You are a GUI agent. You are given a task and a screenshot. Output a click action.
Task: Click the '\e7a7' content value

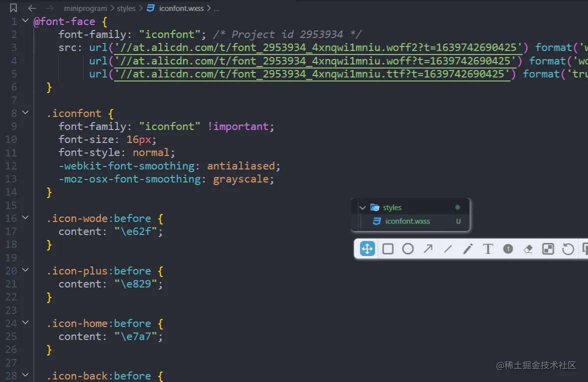tap(136, 336)
